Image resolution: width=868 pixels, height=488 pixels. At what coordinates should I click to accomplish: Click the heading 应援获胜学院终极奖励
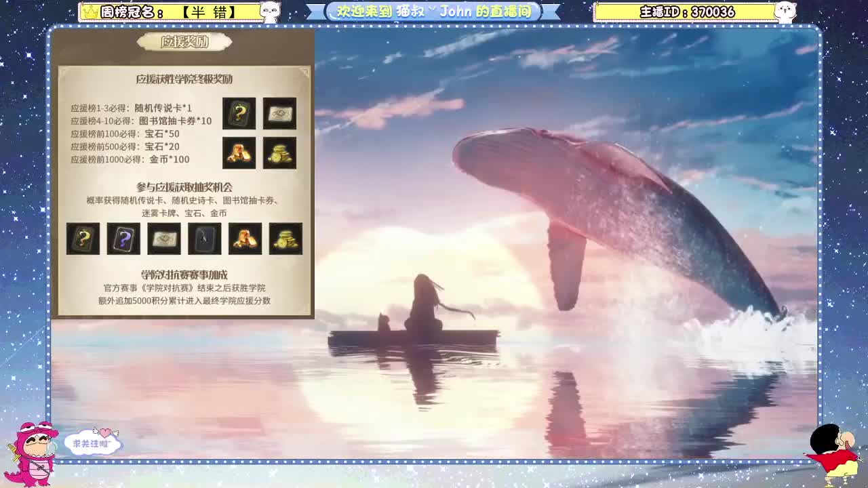coord(184,79)
